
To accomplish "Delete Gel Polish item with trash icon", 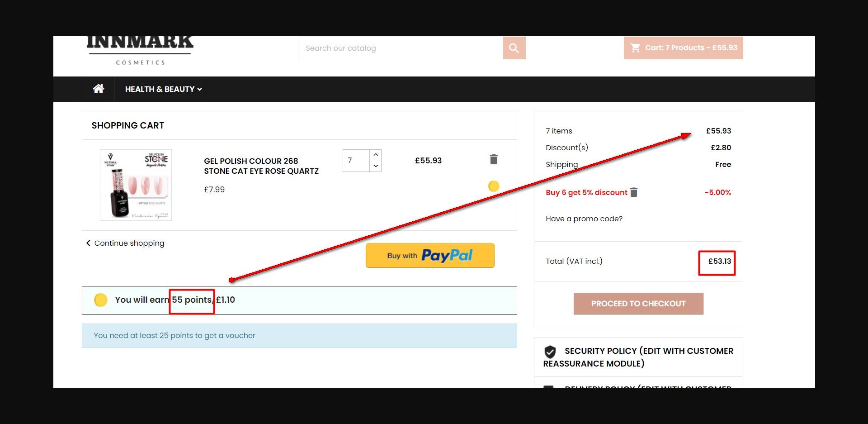I will (x=494, y=159).
